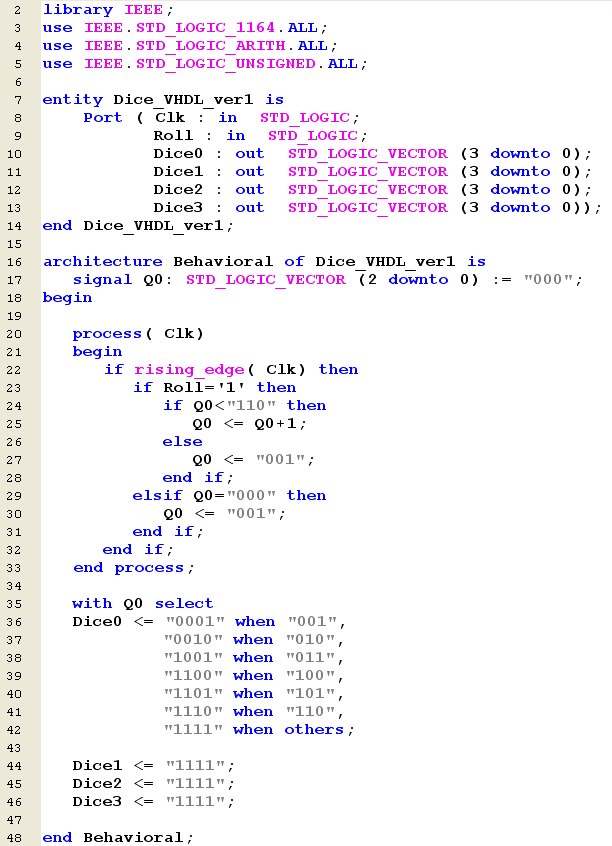Click line number 48 in the gutter
Screen dimensions: 612x846
click(15, 838)
